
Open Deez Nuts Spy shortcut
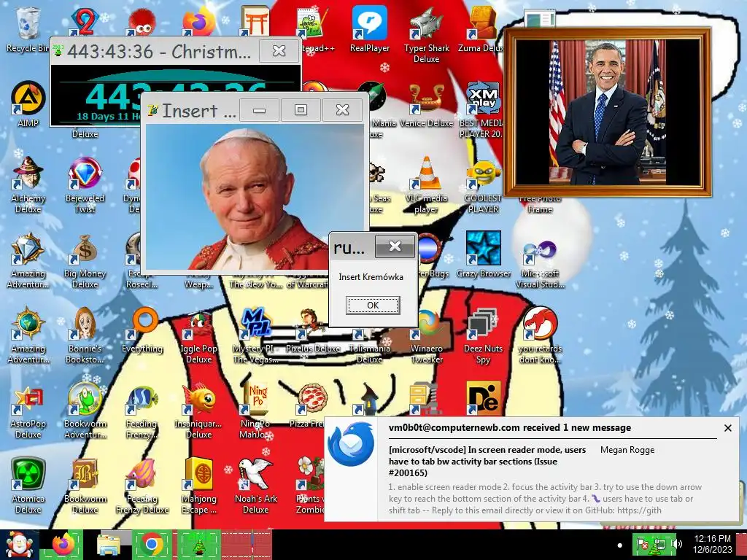click(x=484, y=335)
